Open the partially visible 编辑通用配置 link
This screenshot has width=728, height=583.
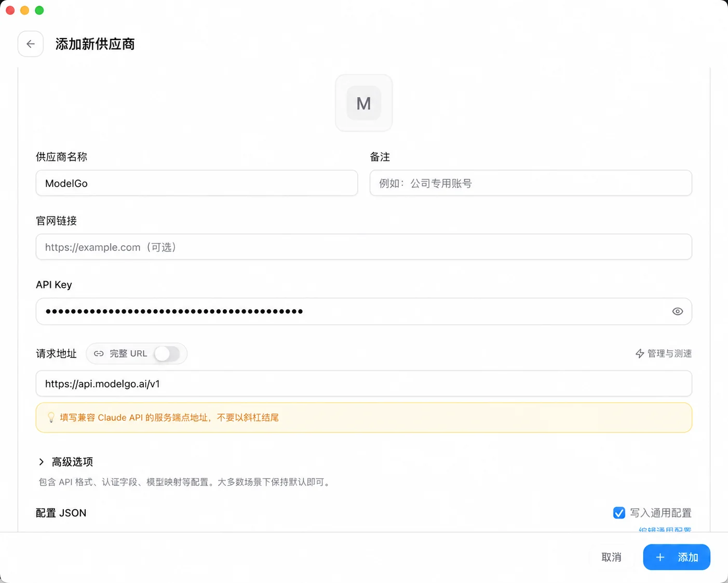click(x=665, y=529)
